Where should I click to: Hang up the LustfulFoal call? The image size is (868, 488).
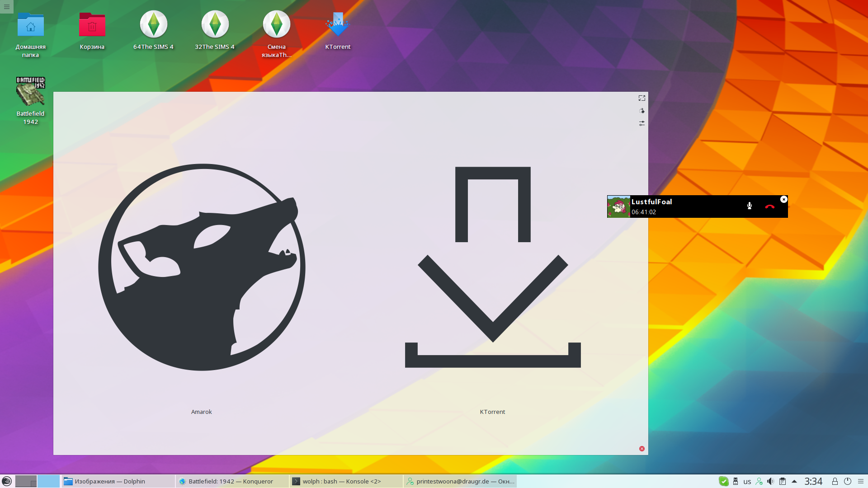(x=769, y=206)
